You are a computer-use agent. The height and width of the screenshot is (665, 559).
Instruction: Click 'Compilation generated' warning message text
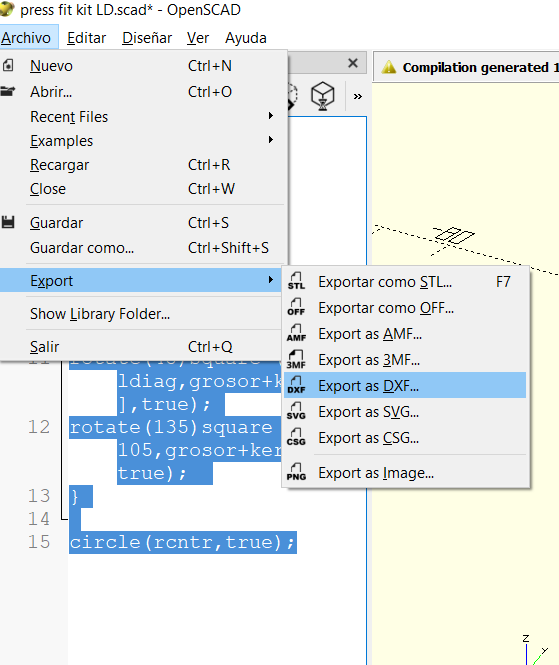click(480, 67)
